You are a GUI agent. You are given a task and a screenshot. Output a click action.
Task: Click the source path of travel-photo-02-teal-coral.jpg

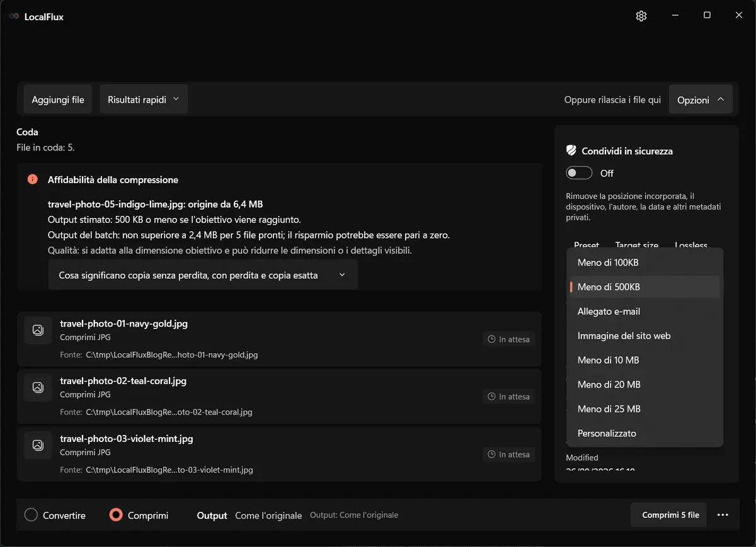click(x=169, y=412)
